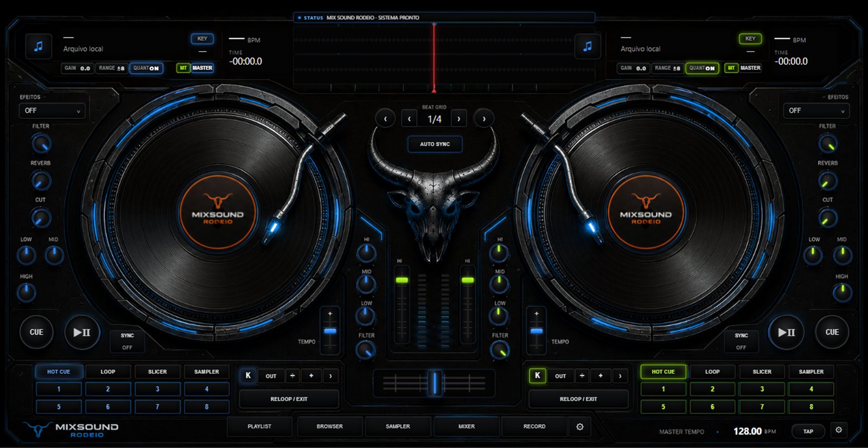The height and width of the screenshot is (448, 868).
Task: Click beat grid outer left arrow
Action: (385, 118)
